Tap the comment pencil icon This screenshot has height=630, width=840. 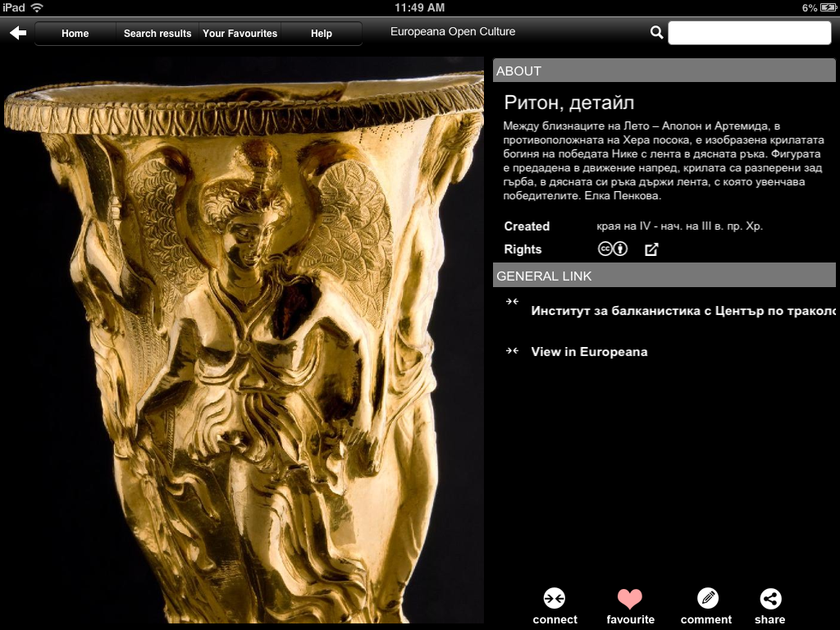pos(707,598)
